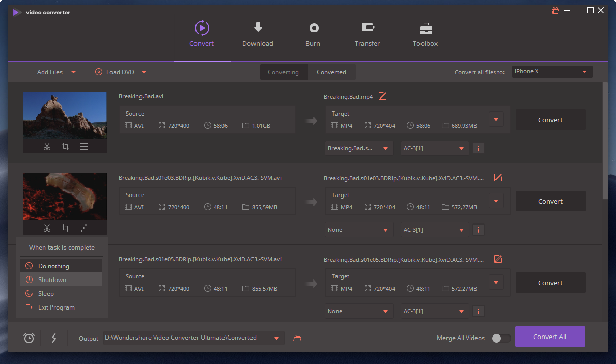This screenshot has height=364, width=616.
Task: Click the Toolbox briefcase icon
Action: coord(426,28)
